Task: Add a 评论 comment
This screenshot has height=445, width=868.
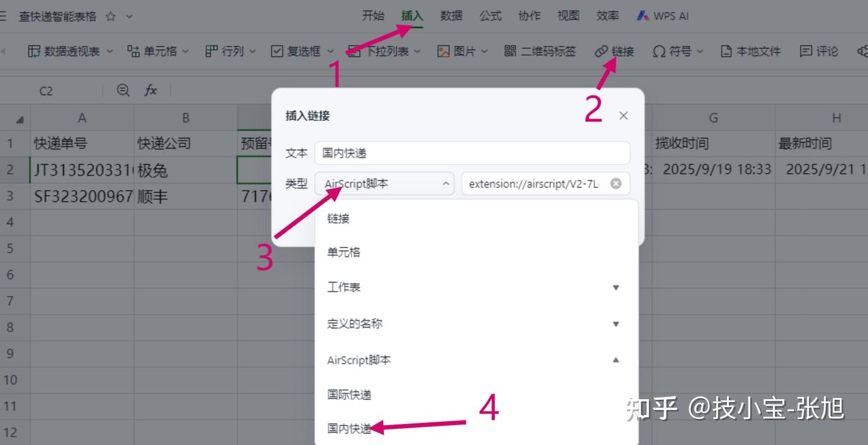Action: coord(819,51)
